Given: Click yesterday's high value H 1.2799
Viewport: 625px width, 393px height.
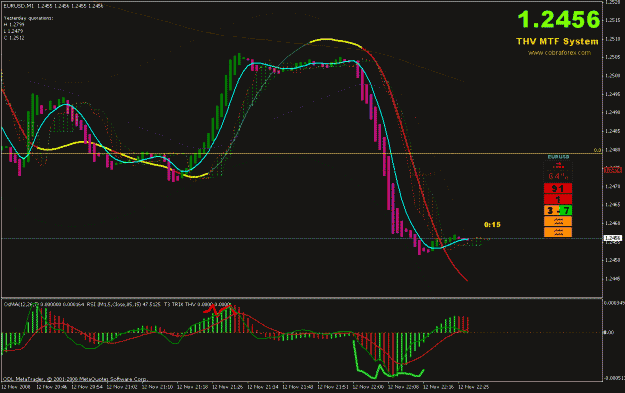Looking at the screenshot, I should point(14,25).
